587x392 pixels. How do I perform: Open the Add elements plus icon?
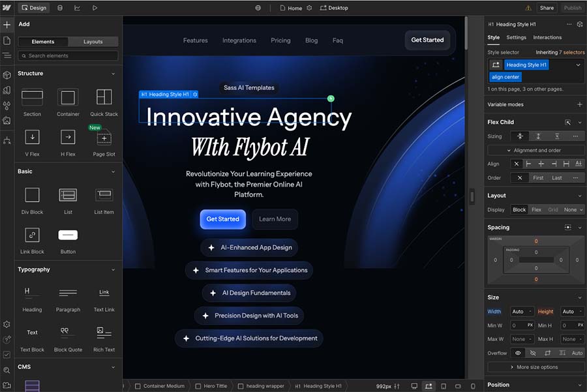[x=7, y=25]
